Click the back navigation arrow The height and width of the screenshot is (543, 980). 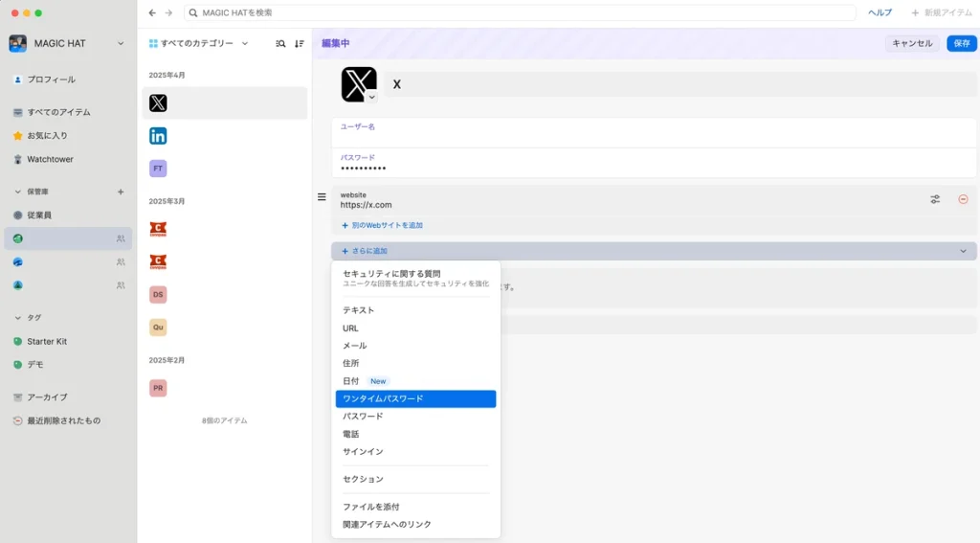152,12
